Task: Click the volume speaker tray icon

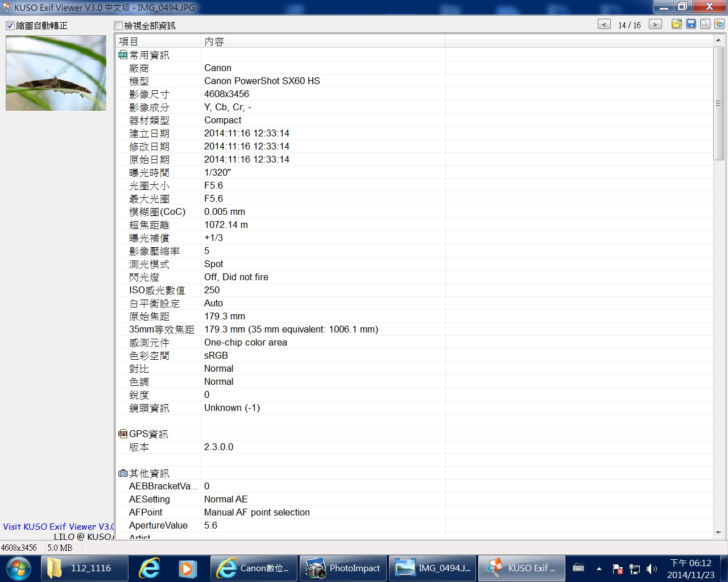Action: tap(651, 569)
